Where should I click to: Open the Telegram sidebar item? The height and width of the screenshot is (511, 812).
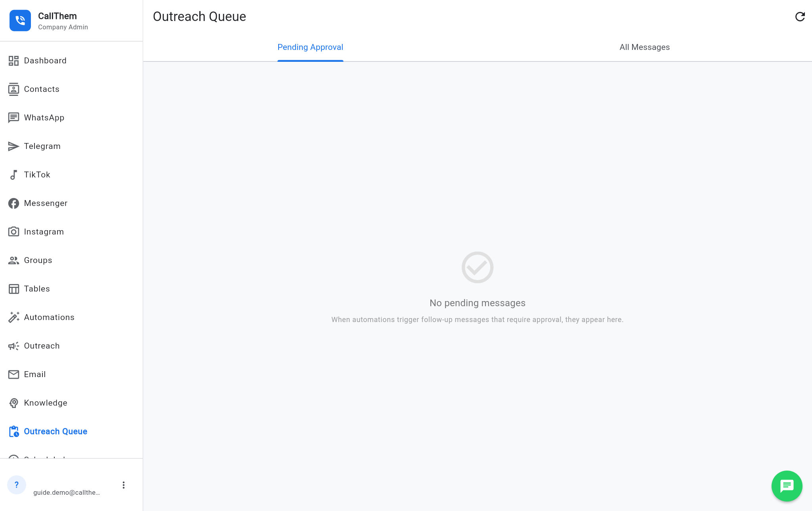(x=71, y=146)
